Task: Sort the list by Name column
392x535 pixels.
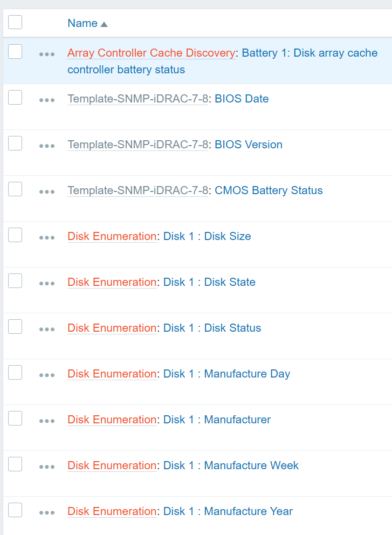Action: tap(82, 23)
